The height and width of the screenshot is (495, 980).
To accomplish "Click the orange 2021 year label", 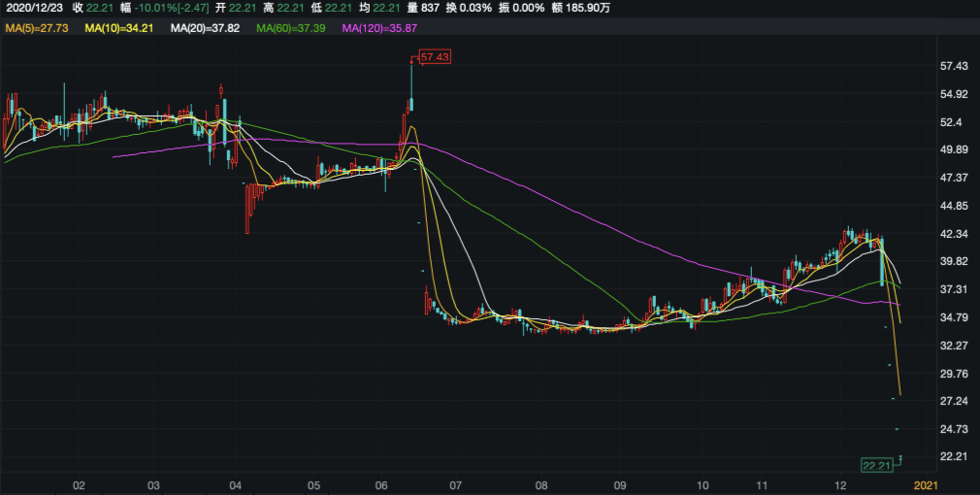I will [926, 484].
